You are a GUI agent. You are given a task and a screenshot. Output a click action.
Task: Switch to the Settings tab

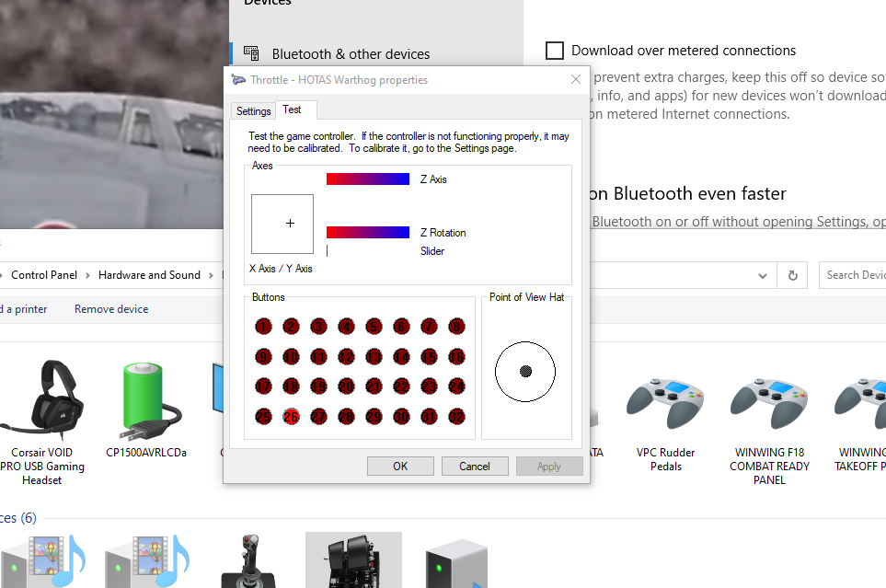254,110
